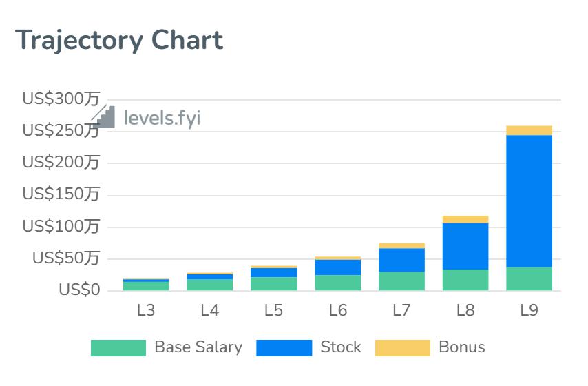588x386 pixels.
Task: Click the blue stock segment of L8 bar
Action: [465, 246]
